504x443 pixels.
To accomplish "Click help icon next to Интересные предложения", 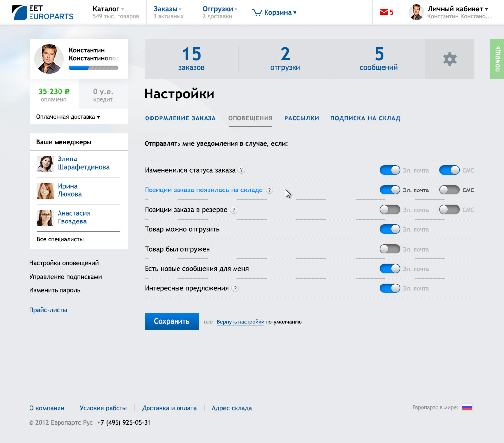I will pyautogui.click(x=235, y=288).
